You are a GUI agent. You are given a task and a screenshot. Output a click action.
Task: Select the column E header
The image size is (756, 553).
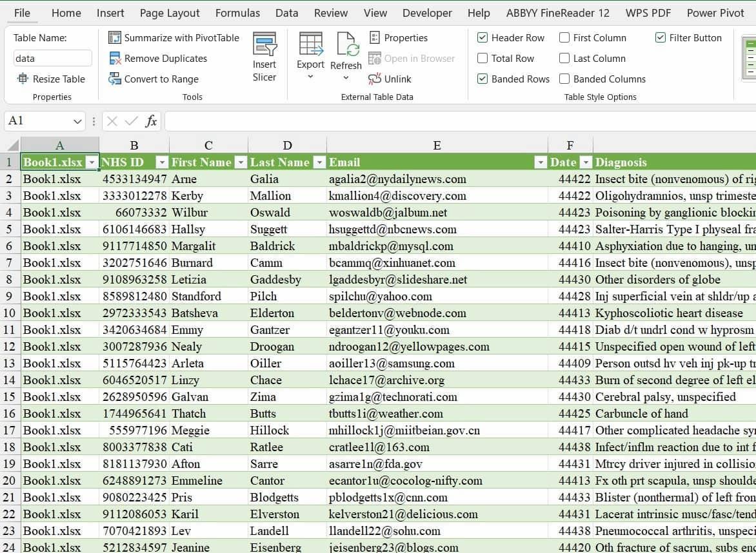coord(437,145)
